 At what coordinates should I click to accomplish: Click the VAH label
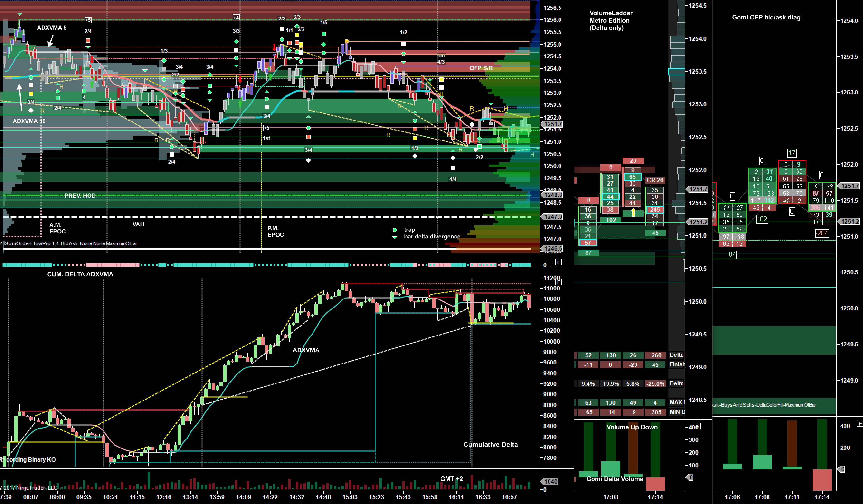[x=138, y=224]
